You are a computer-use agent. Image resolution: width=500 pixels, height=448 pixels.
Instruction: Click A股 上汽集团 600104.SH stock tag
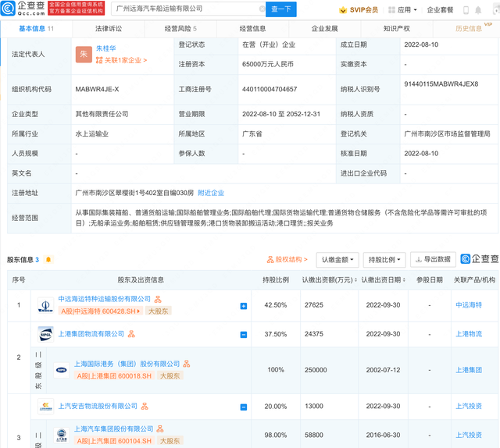[x=115, y=441]
